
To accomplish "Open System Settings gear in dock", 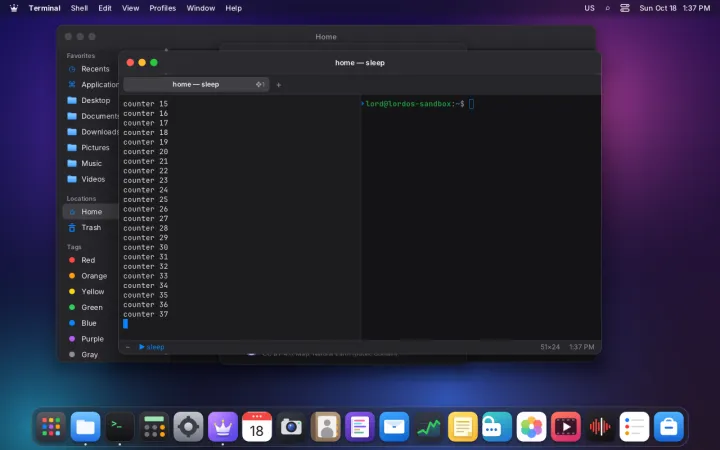I will point(188,427).
